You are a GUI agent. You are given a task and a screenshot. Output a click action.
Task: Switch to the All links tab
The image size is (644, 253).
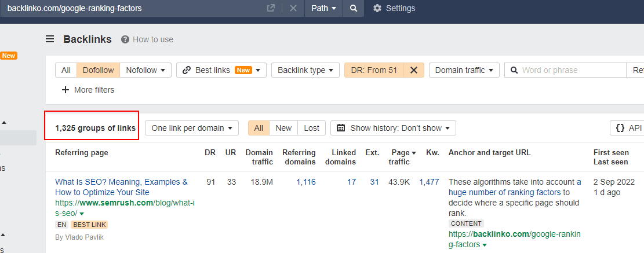259,128
